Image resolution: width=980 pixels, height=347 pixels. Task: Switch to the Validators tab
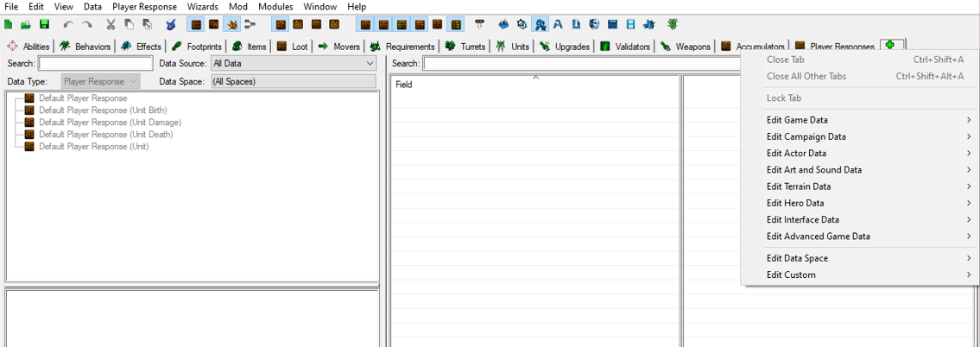[x=624, y=47]
